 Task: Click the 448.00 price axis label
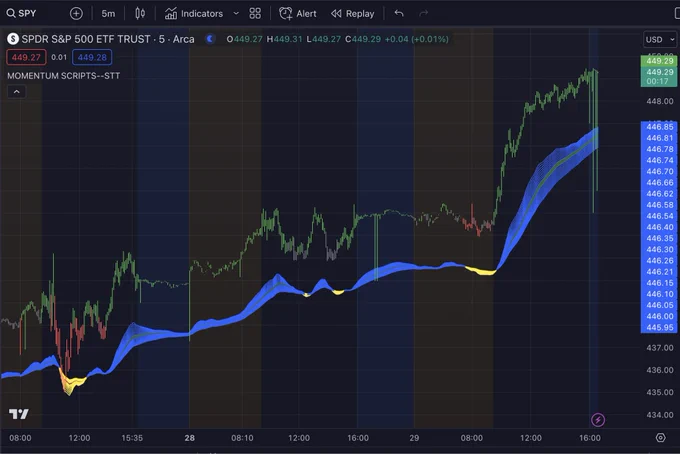660,101
